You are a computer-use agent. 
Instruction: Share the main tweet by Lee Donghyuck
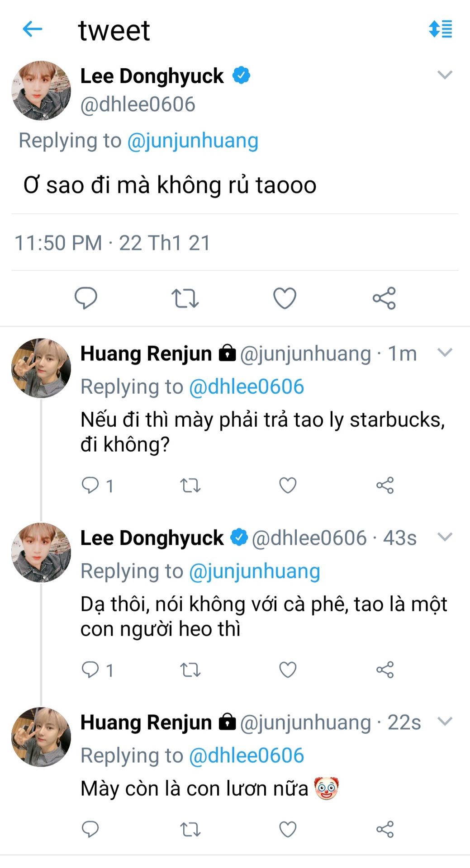[x=384, y=298]
